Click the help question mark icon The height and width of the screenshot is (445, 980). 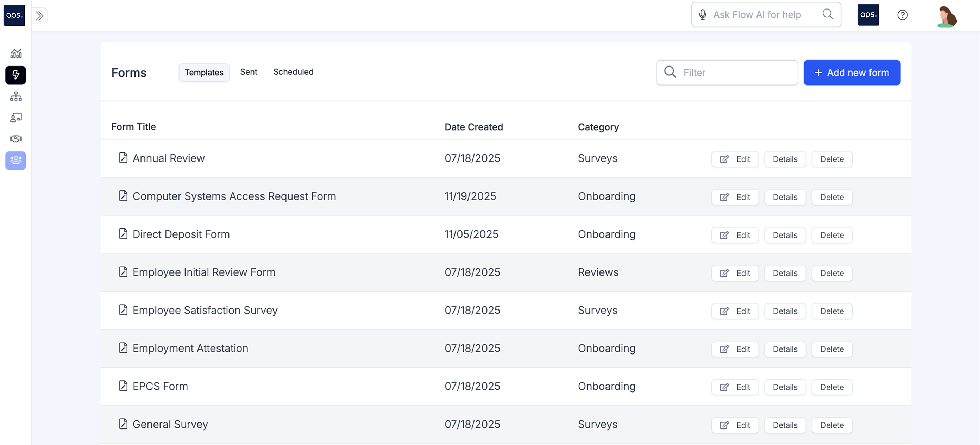point(902,15)
